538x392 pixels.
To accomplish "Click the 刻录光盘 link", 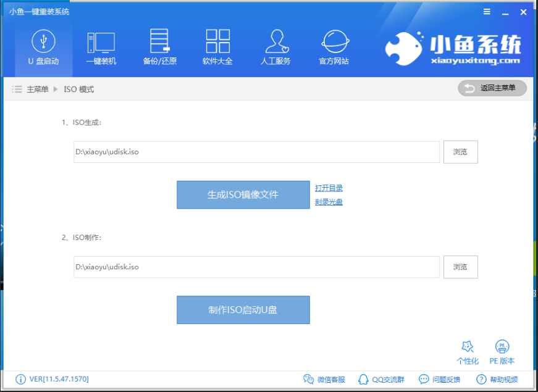I will [329, 202].
